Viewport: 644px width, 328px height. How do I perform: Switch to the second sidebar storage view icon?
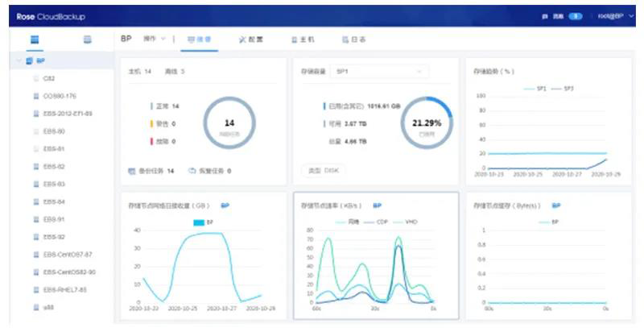coord(87,39)
